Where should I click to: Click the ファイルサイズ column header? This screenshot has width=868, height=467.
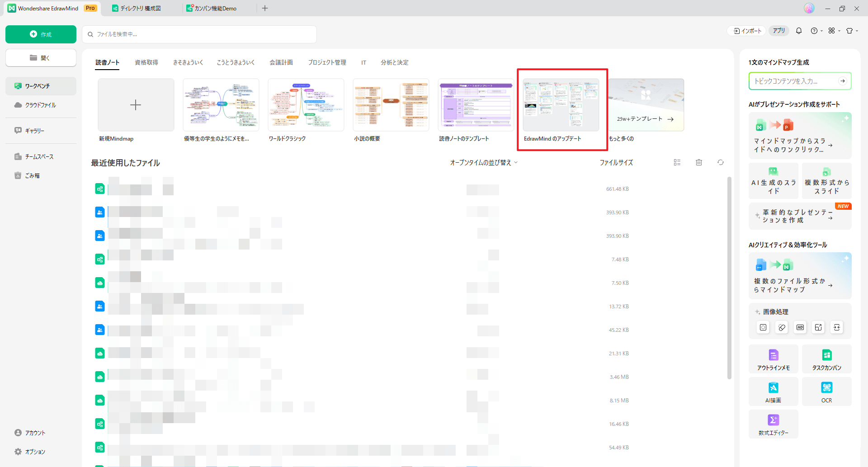tap(616, 162)
